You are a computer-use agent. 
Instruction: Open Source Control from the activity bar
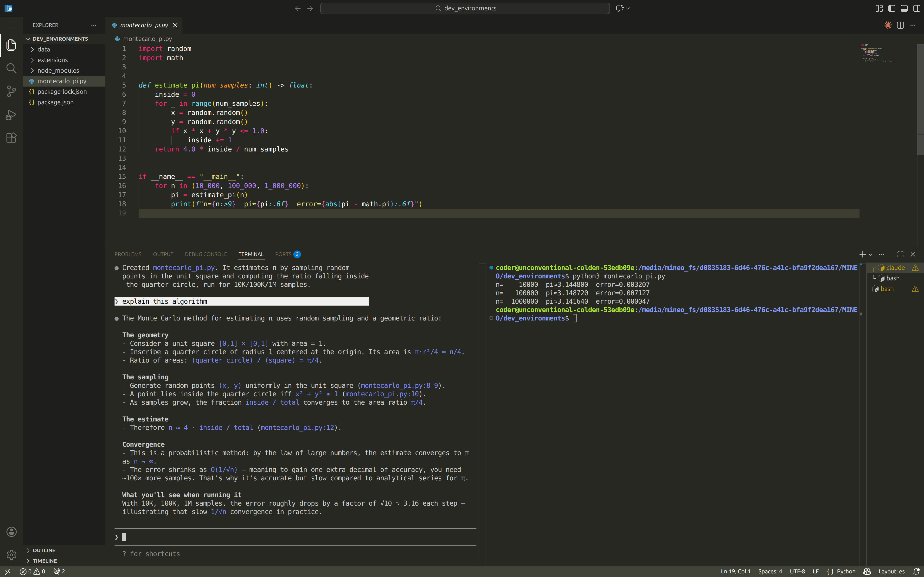pyautogui.click(x=11, y=91)
